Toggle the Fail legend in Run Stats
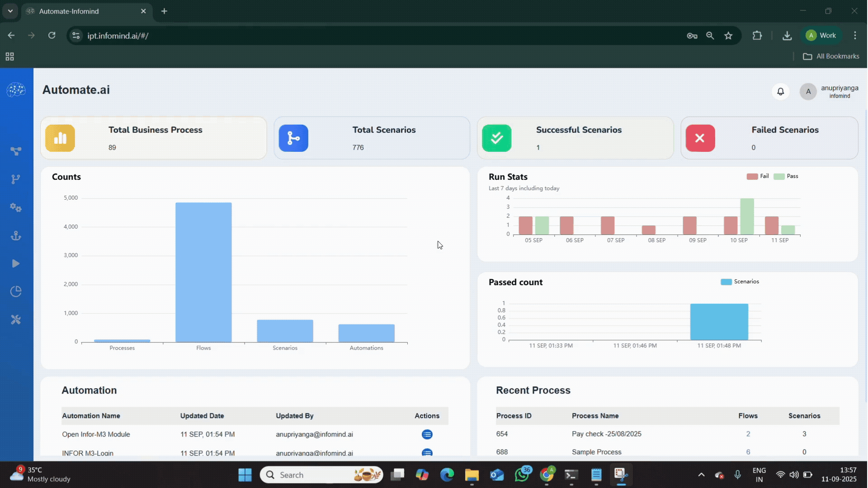The width and height of the screenshot is (868, 488). 757,176
